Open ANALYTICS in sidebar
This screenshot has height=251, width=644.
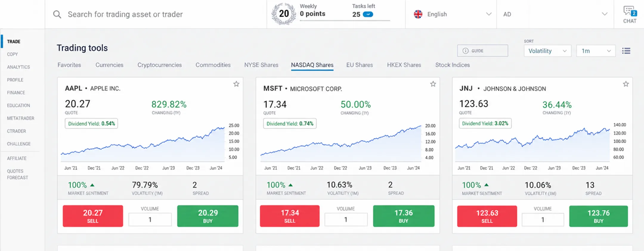pos(18,67)
